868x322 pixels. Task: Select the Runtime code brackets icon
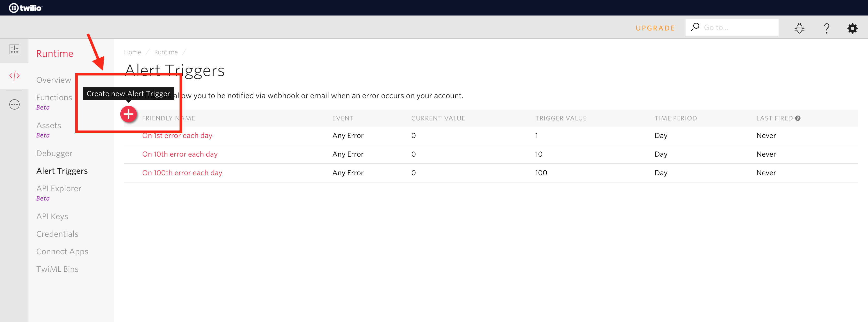point(14,76)
